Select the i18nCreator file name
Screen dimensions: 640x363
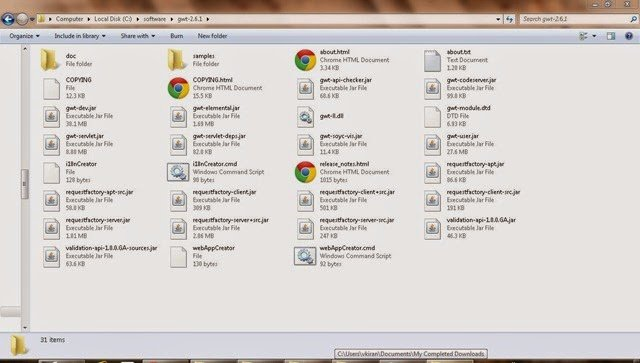click(x=81, y=164)
